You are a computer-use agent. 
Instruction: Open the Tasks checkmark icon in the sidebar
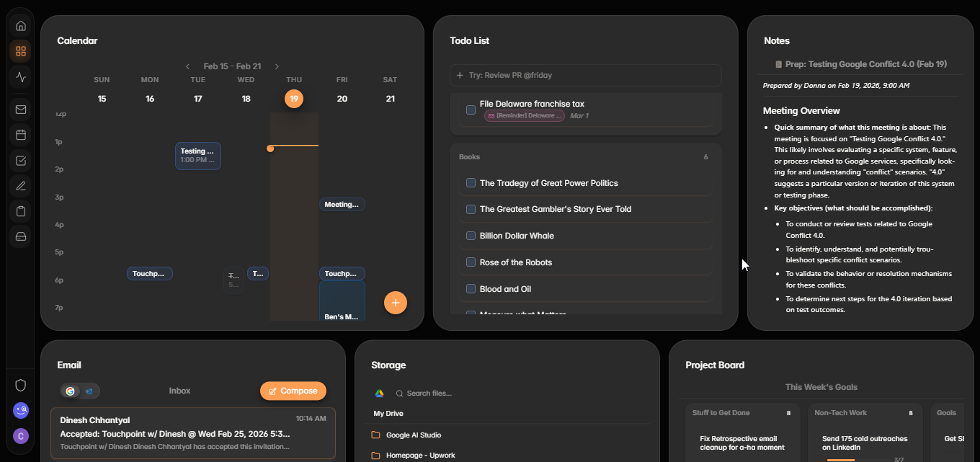(x=20, y=160)
